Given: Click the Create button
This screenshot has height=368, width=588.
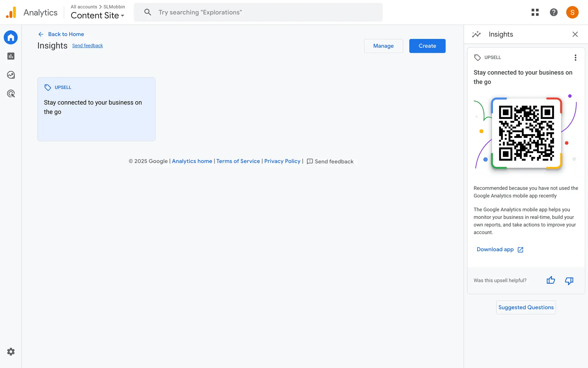Looking at the screenshot, I should click(x=427, y=46).
